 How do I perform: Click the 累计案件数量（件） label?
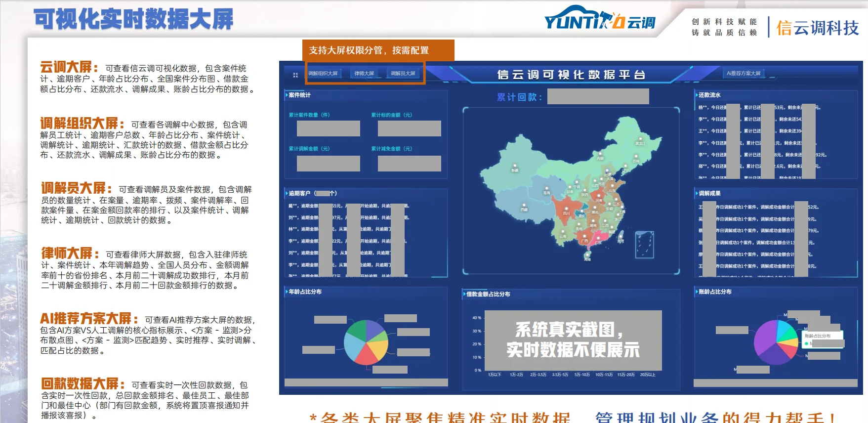click(309, 115)
